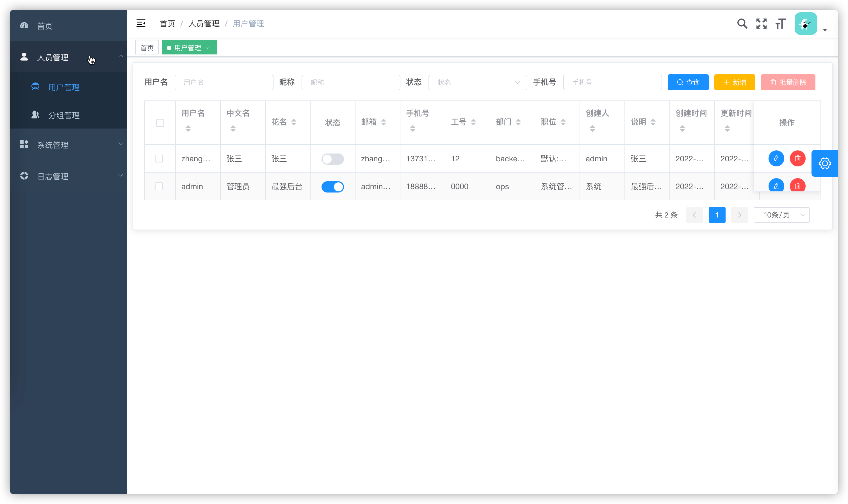
Task: Click the blue 查询 button
Action: (688, 83)
